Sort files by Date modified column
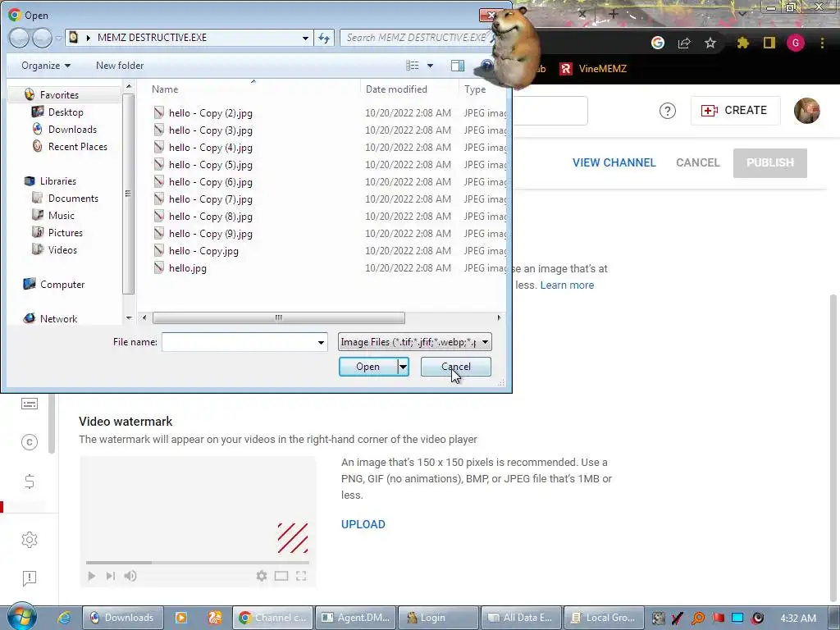The height and width of the screenshot is (630, 840). click(x=396, y=89)
